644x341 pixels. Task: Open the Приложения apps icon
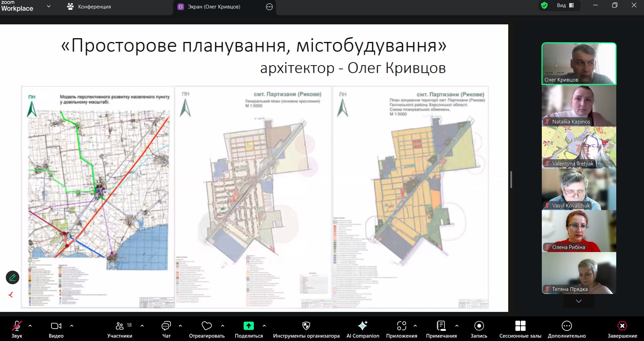401,329
